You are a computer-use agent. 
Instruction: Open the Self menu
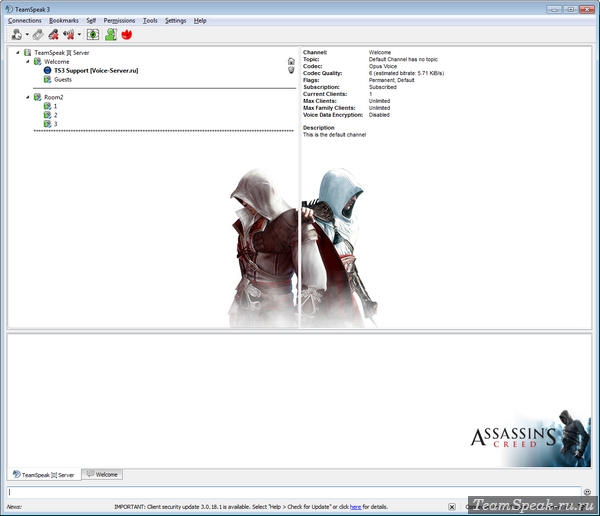coord(91,21)
